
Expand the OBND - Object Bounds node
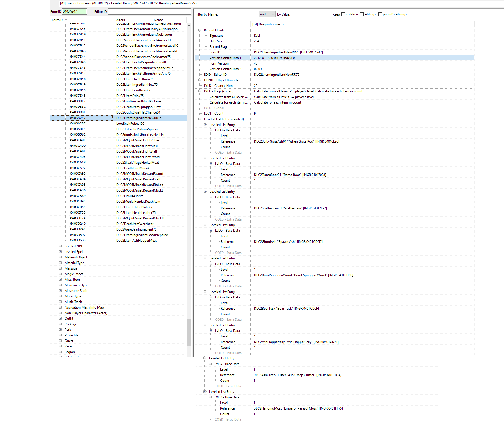click(200, 80)
